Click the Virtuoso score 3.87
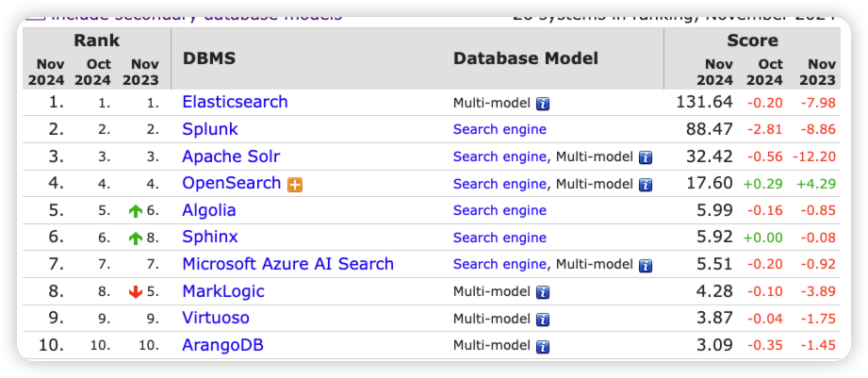Screen dimensions: 868x378 click(x=714, y=318)
